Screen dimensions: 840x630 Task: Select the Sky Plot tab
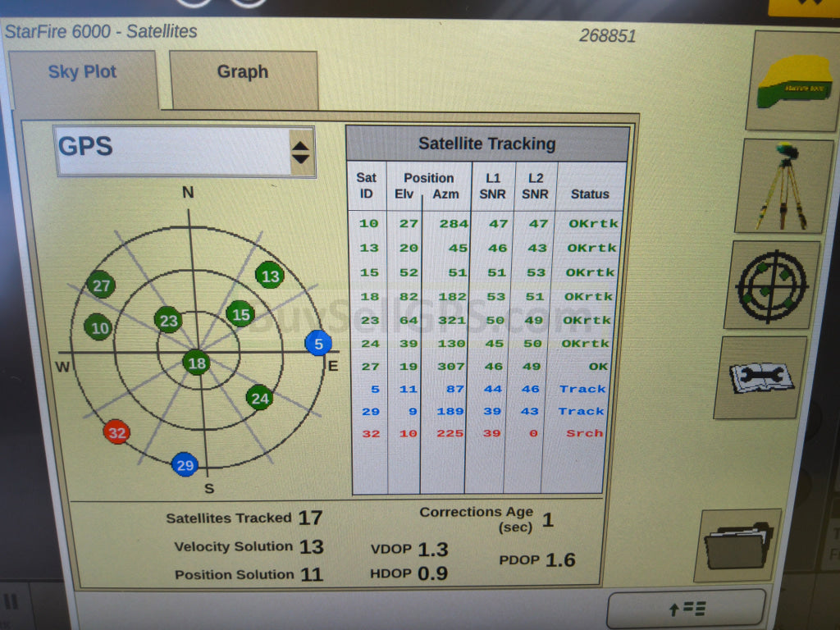tap(82, 73)
